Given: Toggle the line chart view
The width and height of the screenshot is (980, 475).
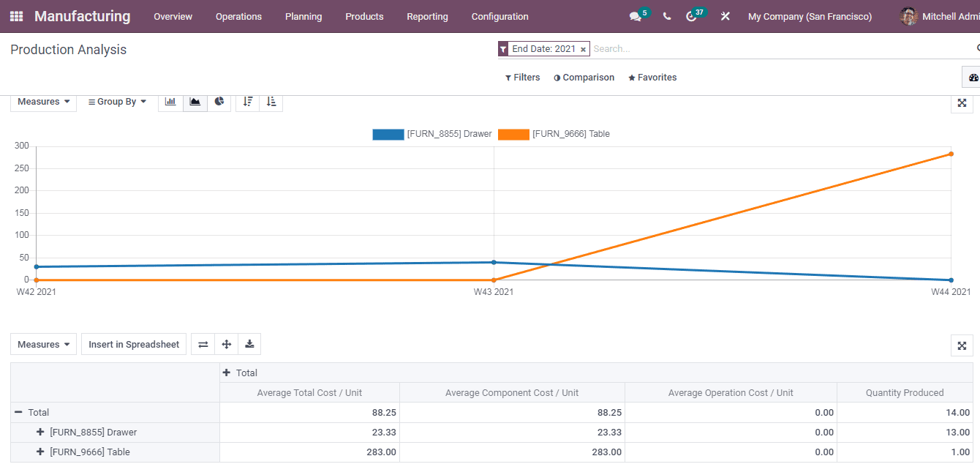Looking at the screenshot, I should (195, 102).
